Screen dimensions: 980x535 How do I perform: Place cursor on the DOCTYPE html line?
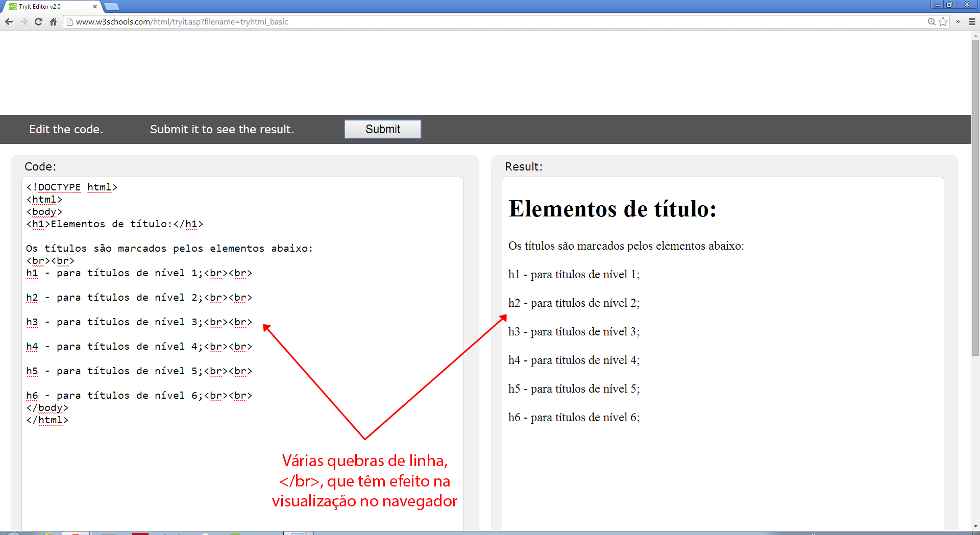(x=72, y=187)
